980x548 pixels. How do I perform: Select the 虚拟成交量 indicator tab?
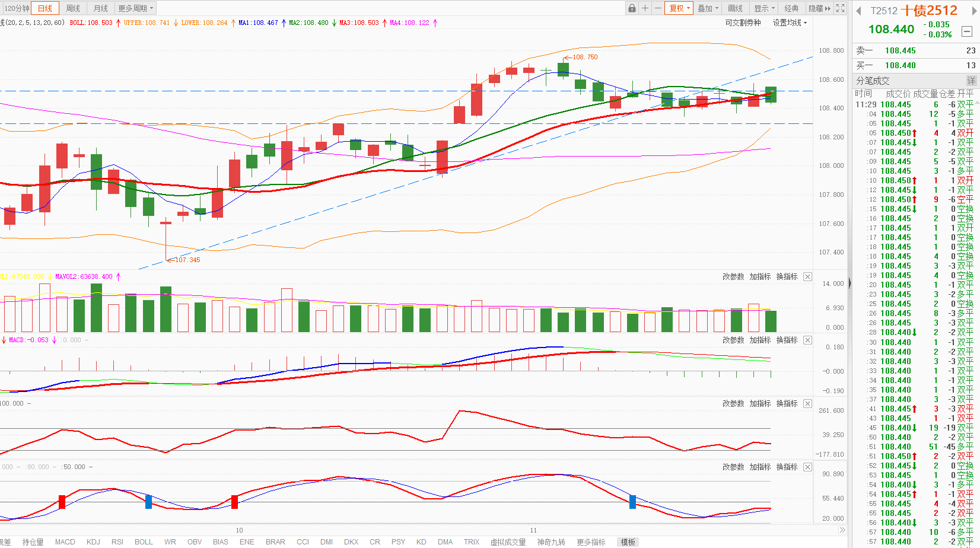click(x=508, y=542)
